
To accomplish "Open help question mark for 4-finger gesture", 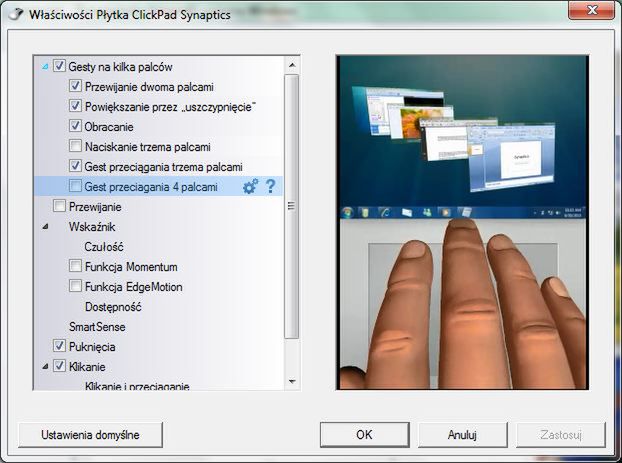I will tap(270, 186).
